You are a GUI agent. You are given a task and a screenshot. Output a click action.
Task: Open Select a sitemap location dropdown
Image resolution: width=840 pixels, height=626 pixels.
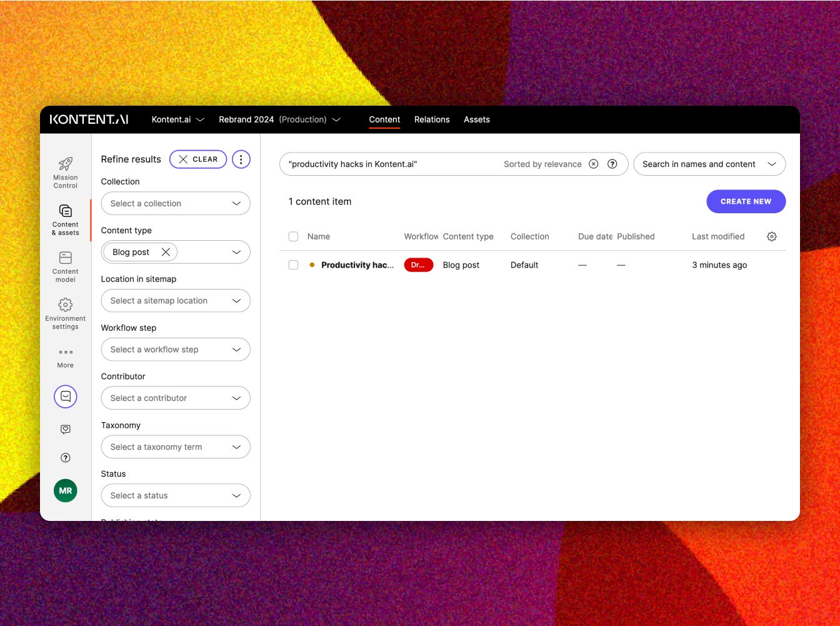(x=176, y=301)
